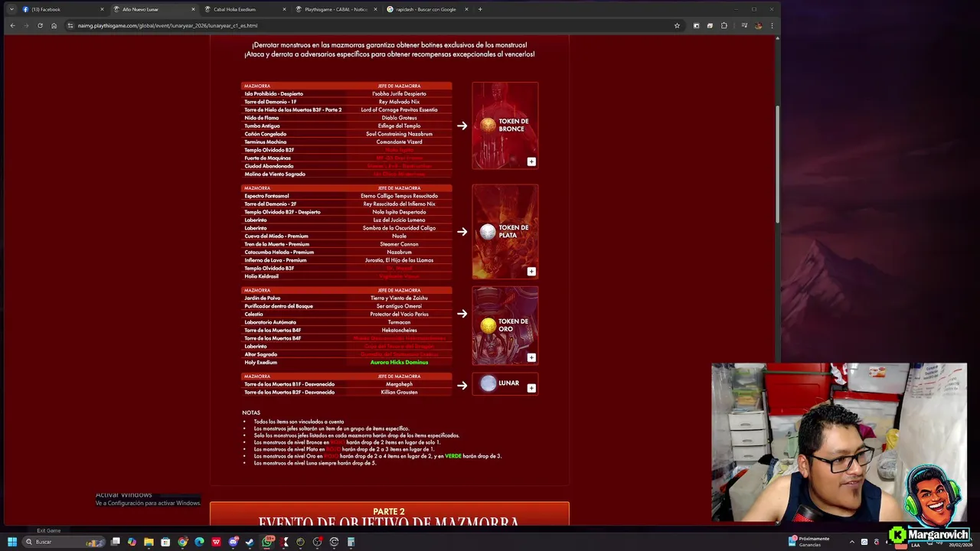The width and height of the screenshot is (980, 551).
Task: Open the browser home page
Action: pyautogui.click(x=54, y=25)
